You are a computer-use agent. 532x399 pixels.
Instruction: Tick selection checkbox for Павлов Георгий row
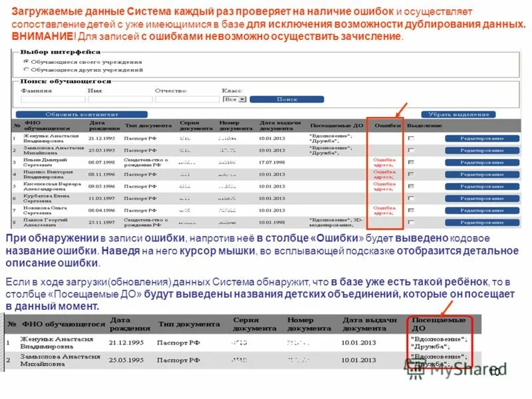[x=411, y=222]
